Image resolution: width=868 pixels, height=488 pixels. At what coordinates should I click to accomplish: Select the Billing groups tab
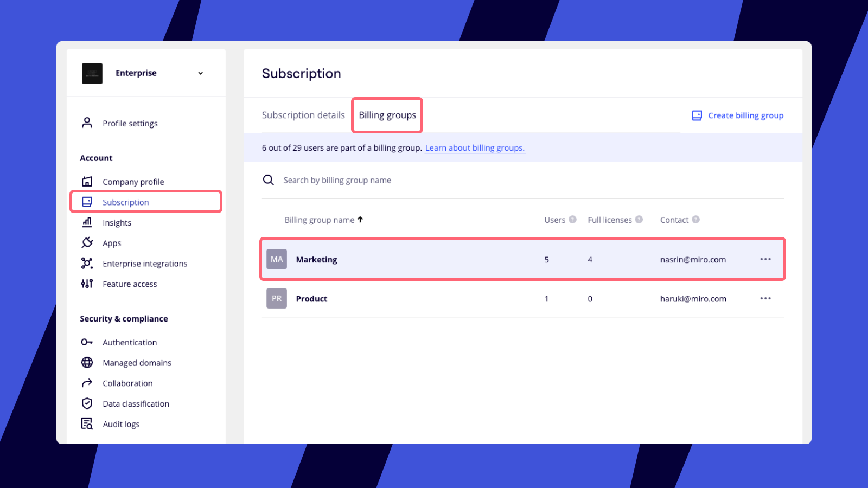tap(387, 115)
